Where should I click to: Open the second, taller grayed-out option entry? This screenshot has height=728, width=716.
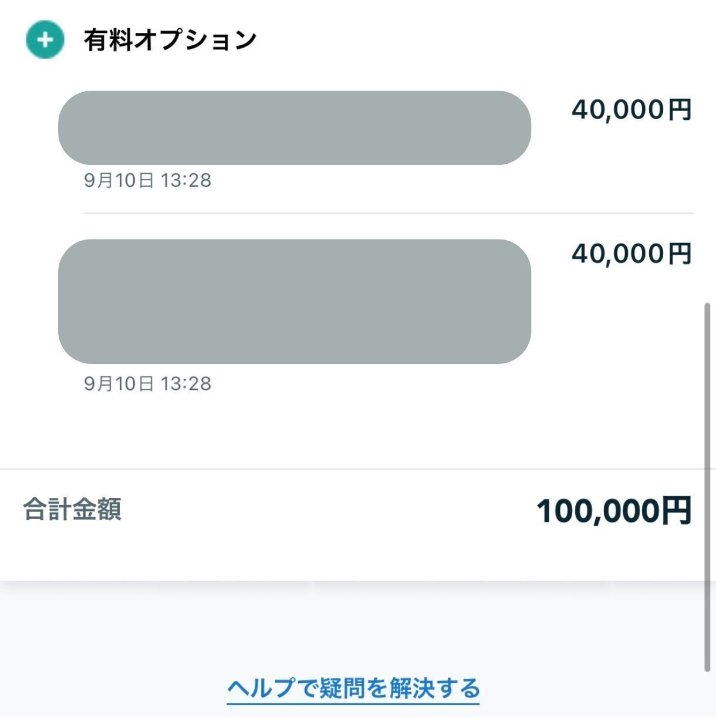pos(294,301)
